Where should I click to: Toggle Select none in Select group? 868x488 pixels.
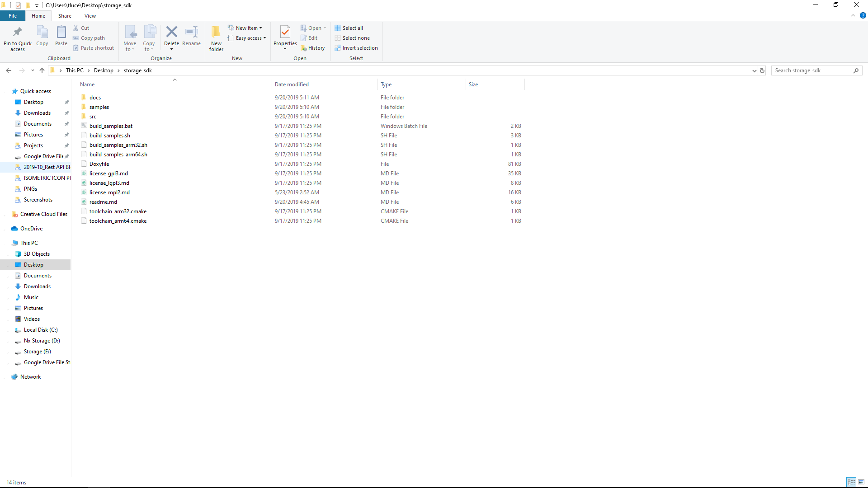point(352,38)
